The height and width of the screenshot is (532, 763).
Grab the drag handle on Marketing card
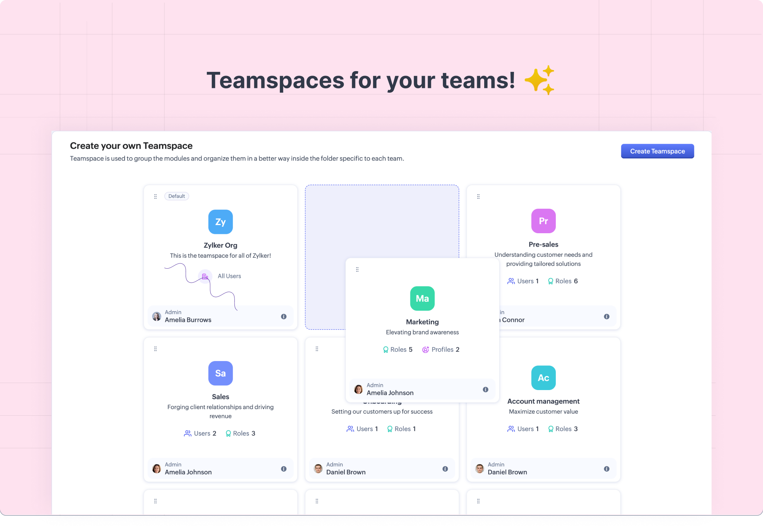pos(357,269)
